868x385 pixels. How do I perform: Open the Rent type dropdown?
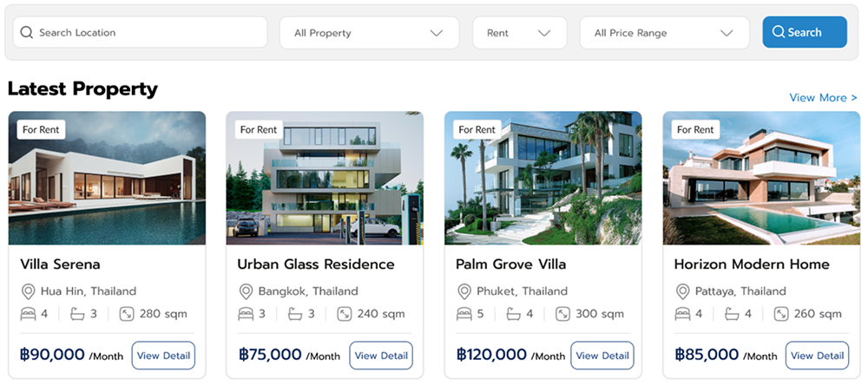click(519, 33)
